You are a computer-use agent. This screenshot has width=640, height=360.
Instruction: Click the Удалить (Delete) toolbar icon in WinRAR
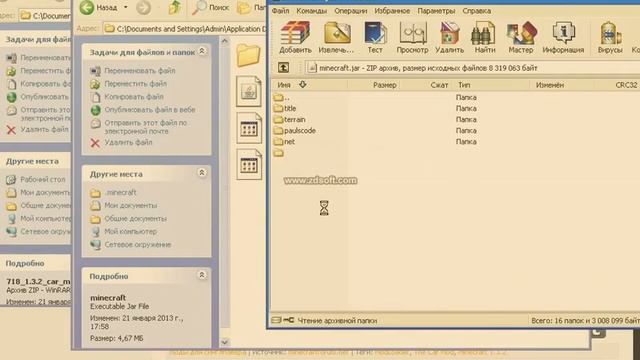[449, 38]
